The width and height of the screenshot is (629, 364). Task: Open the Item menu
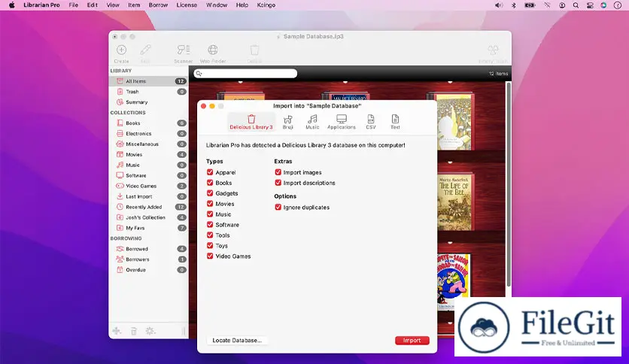pos(134,5)
